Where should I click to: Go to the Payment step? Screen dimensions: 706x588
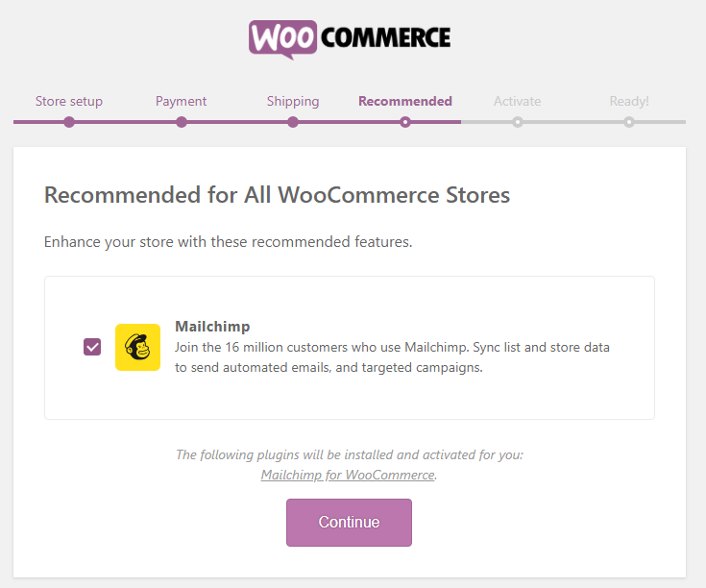(181, 101)
